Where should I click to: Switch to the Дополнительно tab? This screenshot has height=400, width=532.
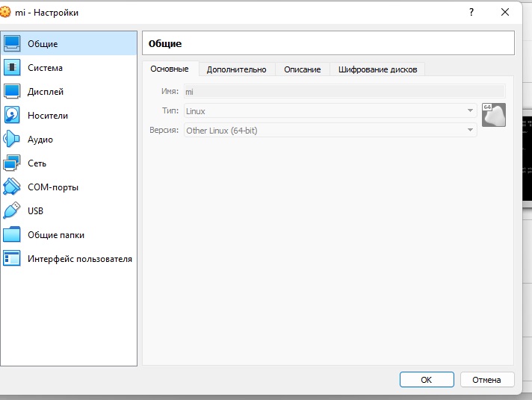coord(236,69)
